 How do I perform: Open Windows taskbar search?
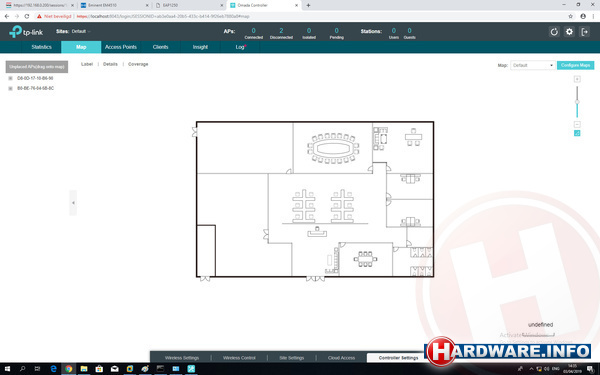(x=22, y=369)
